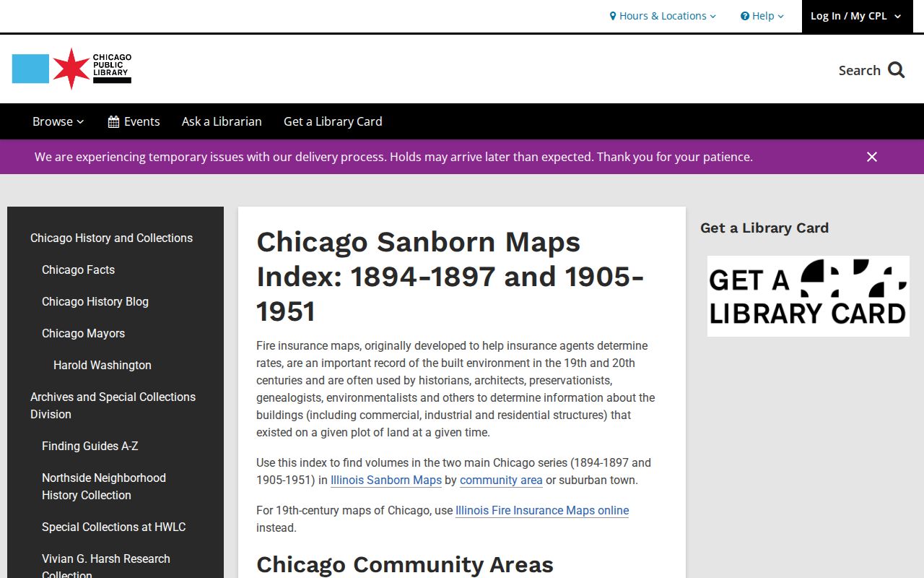Click the Chicago Community Areas heading
Image resolution: width=924 pixels, height=578 pixels.
tap(405, 564)
